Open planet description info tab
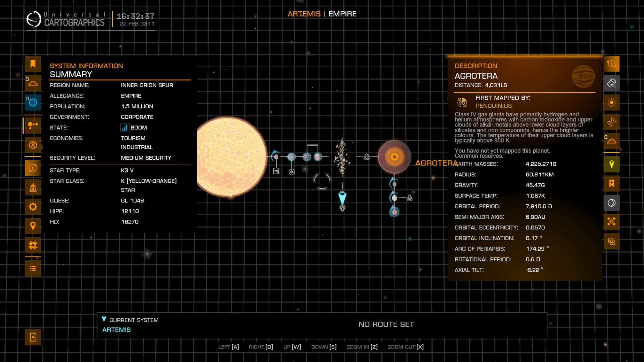 [x=611, y=64]
